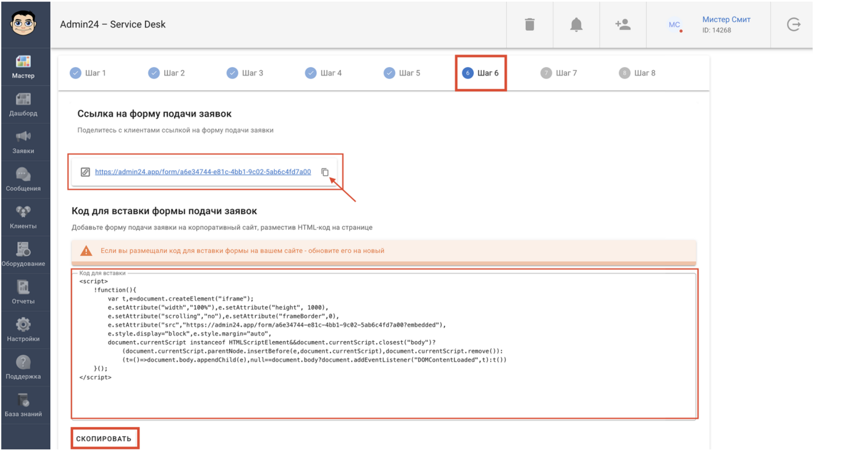Open the Дашборд sidebar section
Viewport: 868px width, 457px height.
coord(23,104)
